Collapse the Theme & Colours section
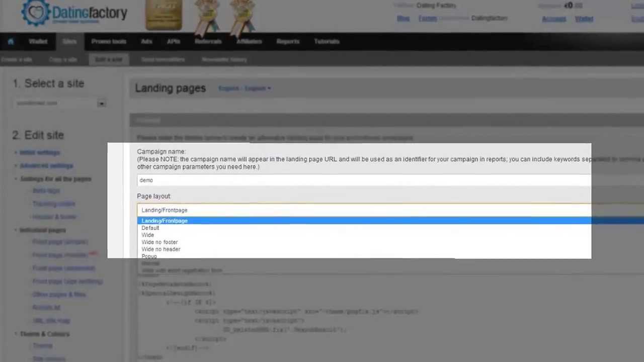The height and width of the screenshot is (362, 644). (44, 334)
